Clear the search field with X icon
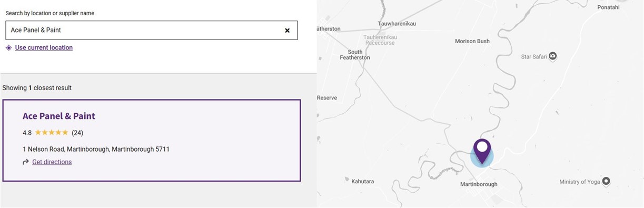This screenshot has width=644, height=208. pos(287,31)
